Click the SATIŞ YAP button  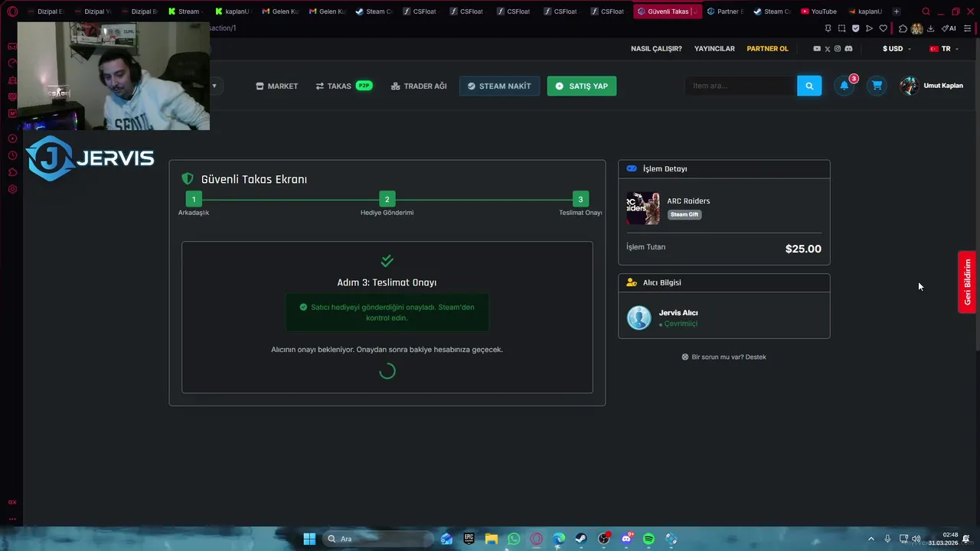point(582,86)
